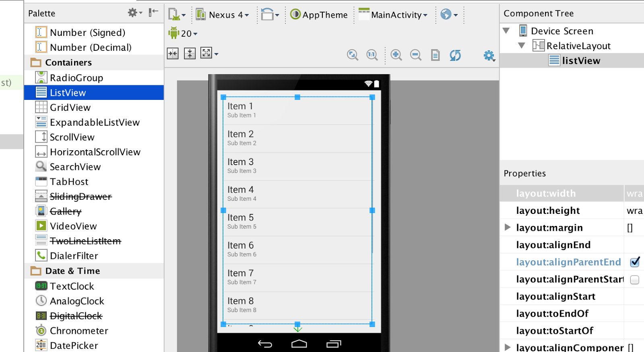The height and width of the screenshot is (352, 644).
Task: Select GridView in the palette
Action: [94, 108]
